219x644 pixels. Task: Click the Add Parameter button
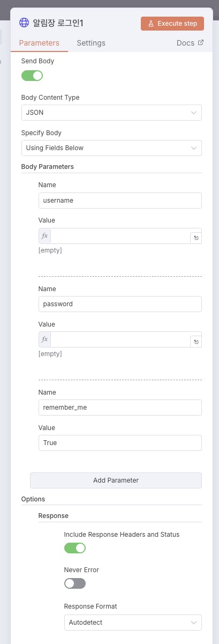point(116,480)
